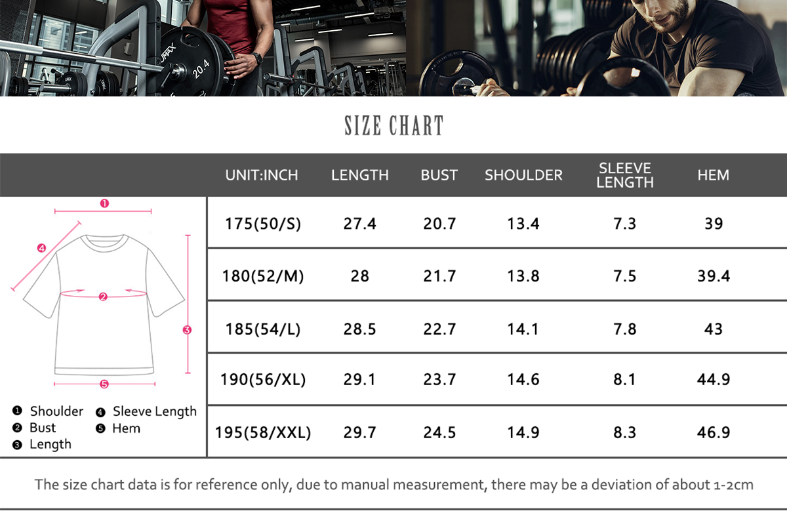The height and width of the screenshot is (532, 787).
Task: Click the SIZE CHART title
Action: click(394, 125)
